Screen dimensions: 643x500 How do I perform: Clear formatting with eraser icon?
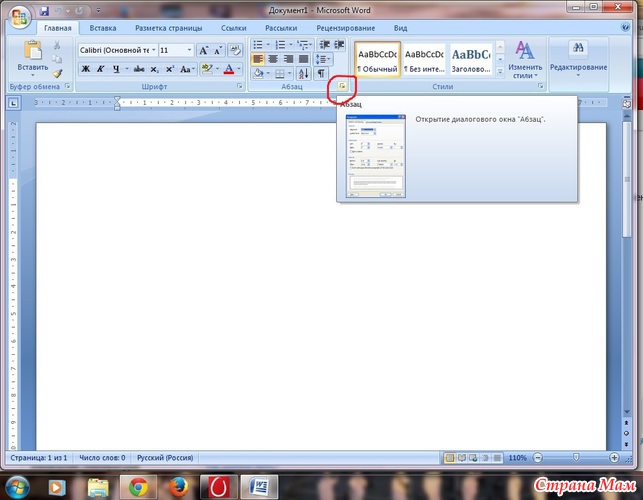point(235,50)
